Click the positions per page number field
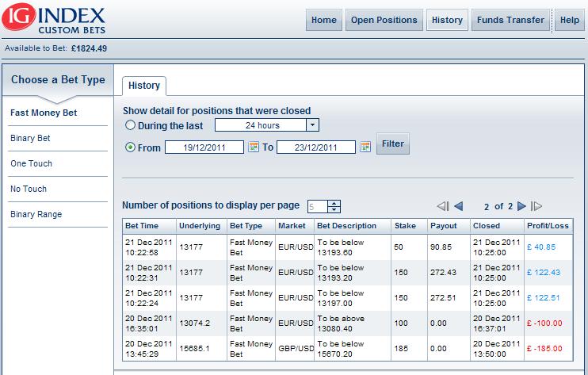 click(317, 206)
